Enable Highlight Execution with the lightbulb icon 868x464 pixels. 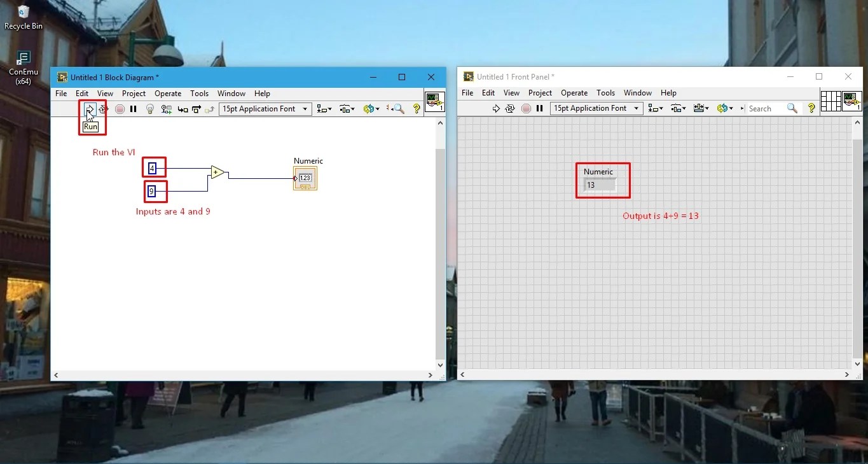click(150, 109)
